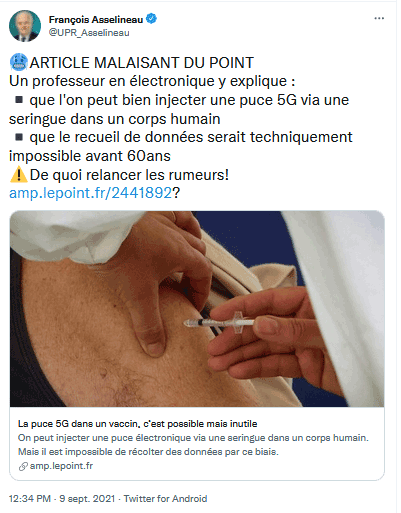Click the yellow warning sign emoji
The height and width of the screenshot is (513, 401).
[x=19, y=175]
